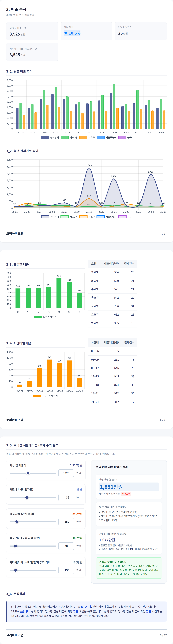
Task: Click help icon beside 배후지역 매출 (서초2동)
Action: pos(36,49)
